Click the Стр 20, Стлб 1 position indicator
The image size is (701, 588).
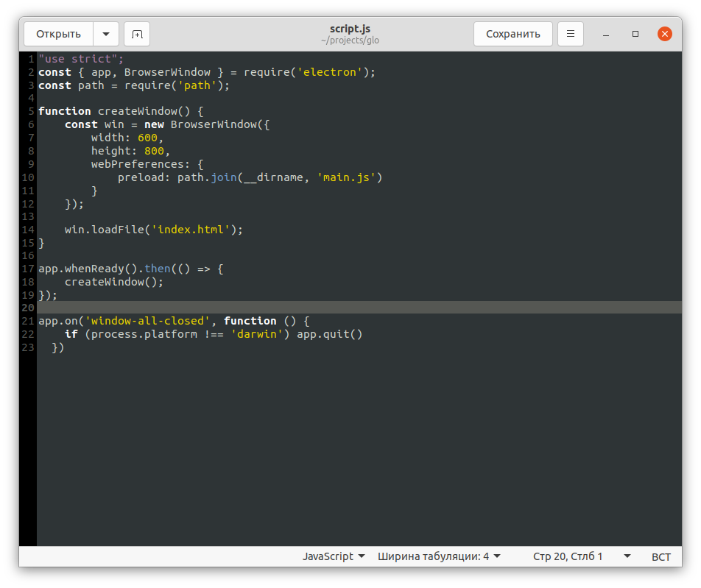coord(568,556)
